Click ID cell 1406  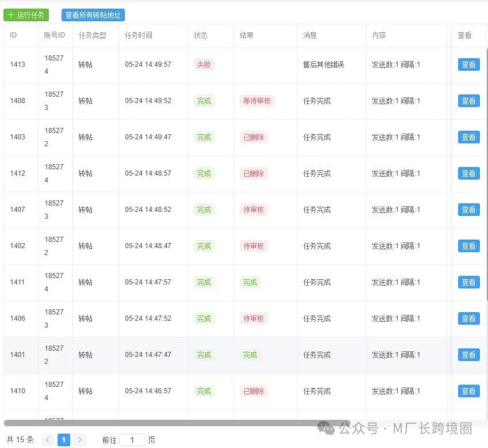17,318
